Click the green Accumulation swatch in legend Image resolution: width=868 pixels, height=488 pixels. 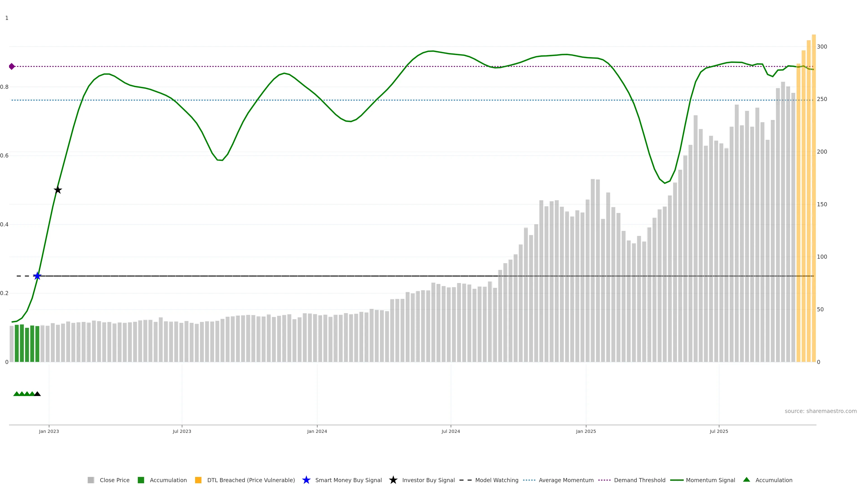click(x=141, y=480)
